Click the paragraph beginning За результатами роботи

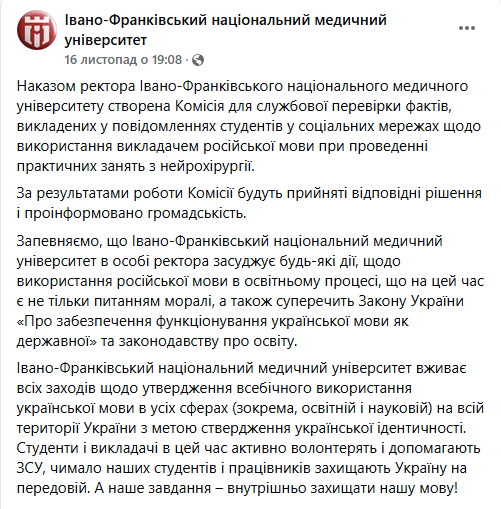coord(249,203)
